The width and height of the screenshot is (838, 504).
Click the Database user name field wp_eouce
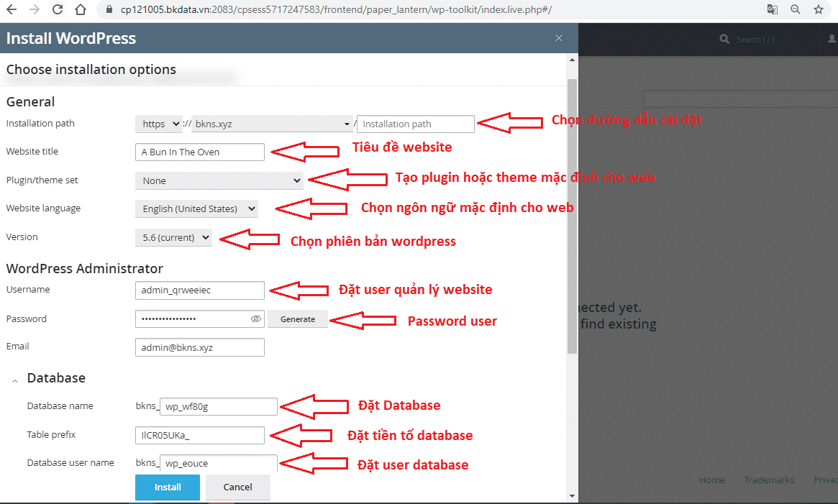pyautogui.click(x=219, y=463)
